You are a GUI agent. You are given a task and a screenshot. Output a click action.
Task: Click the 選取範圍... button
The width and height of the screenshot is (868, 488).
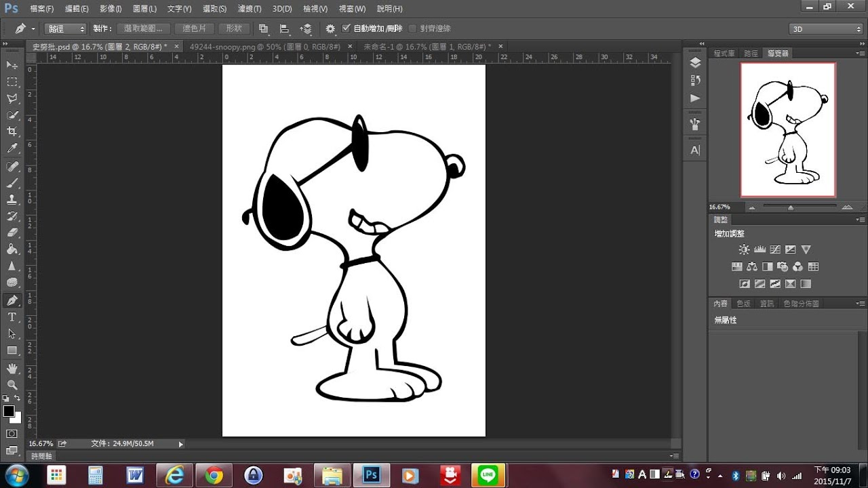point(143,28)
